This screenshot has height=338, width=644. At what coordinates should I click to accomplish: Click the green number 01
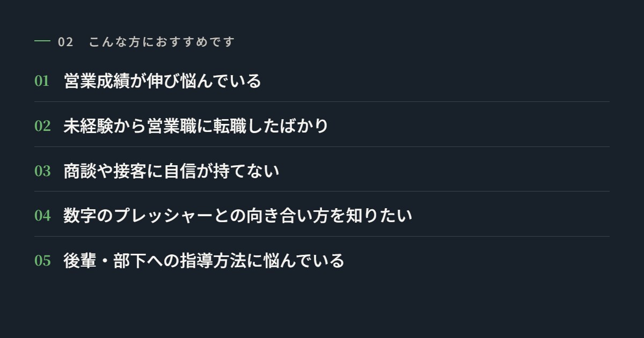pyautogui.click(x=42, y=81)
